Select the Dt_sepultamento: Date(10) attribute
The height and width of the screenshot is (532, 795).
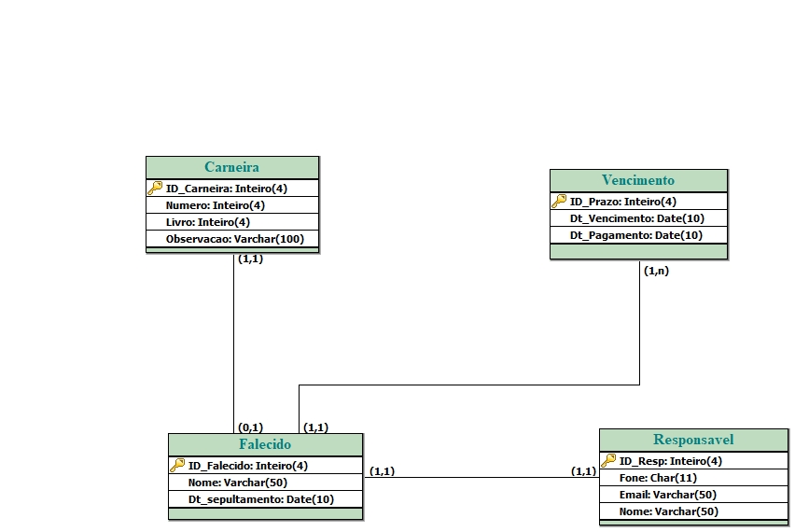point(260,499)
